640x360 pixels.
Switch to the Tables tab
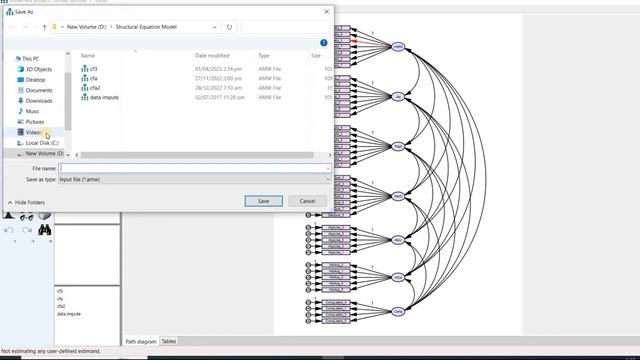[x=169, y=341]
